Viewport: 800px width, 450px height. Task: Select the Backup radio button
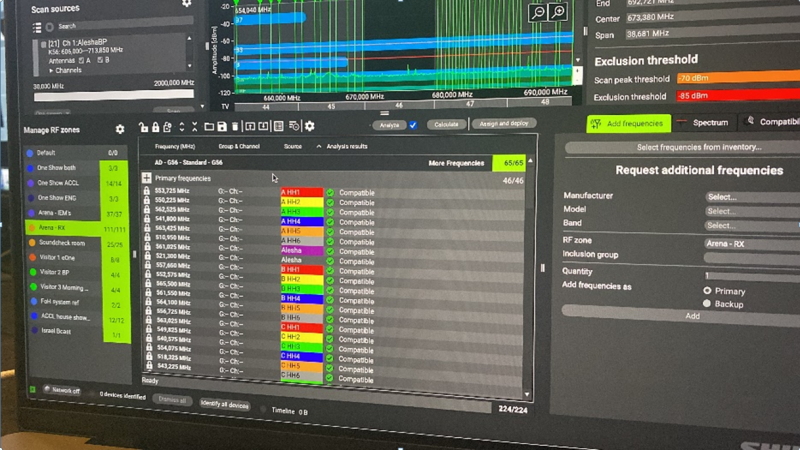coord(707,303)
